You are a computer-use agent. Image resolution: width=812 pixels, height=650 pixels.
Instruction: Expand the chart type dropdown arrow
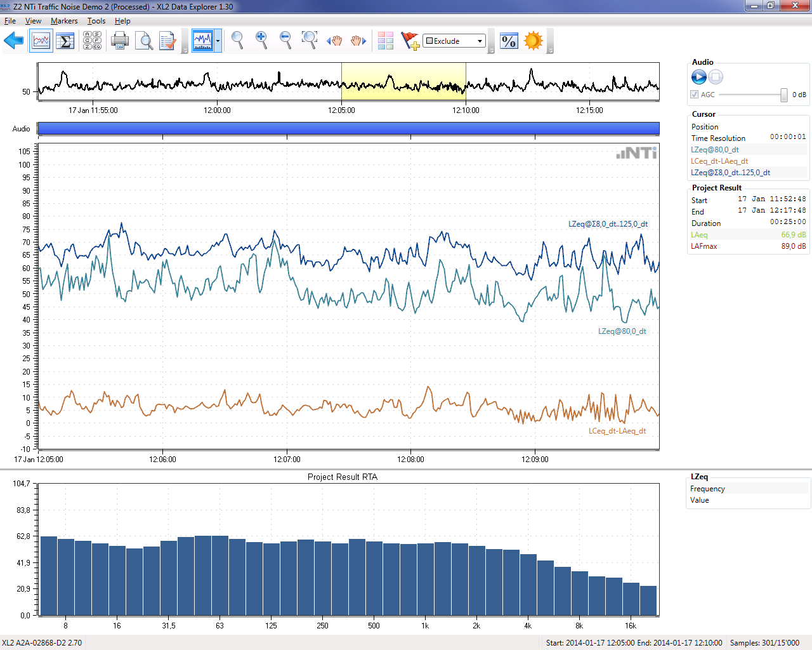(218, 41)
